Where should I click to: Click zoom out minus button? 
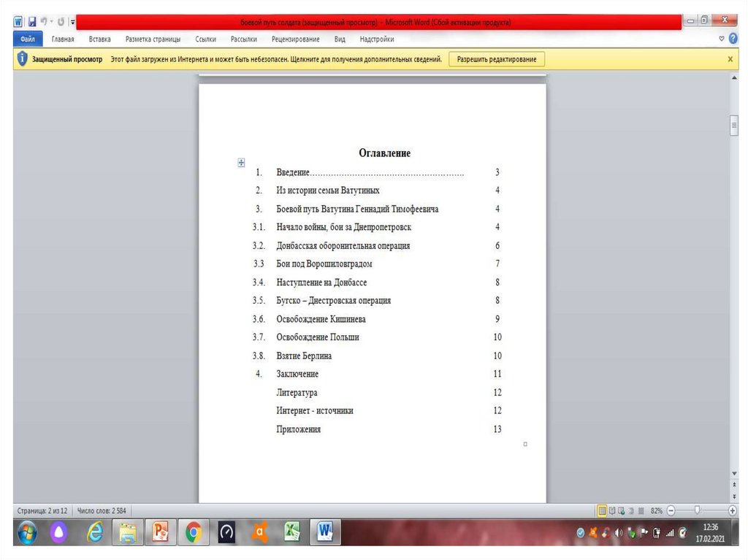(x=671, y=511)
